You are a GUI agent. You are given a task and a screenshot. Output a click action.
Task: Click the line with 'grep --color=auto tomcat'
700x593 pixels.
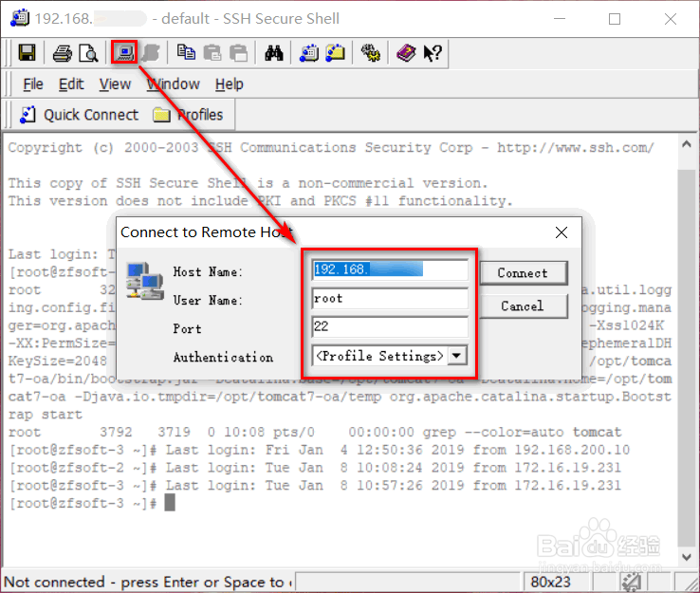pyautogui.click(x=315, y=433)
